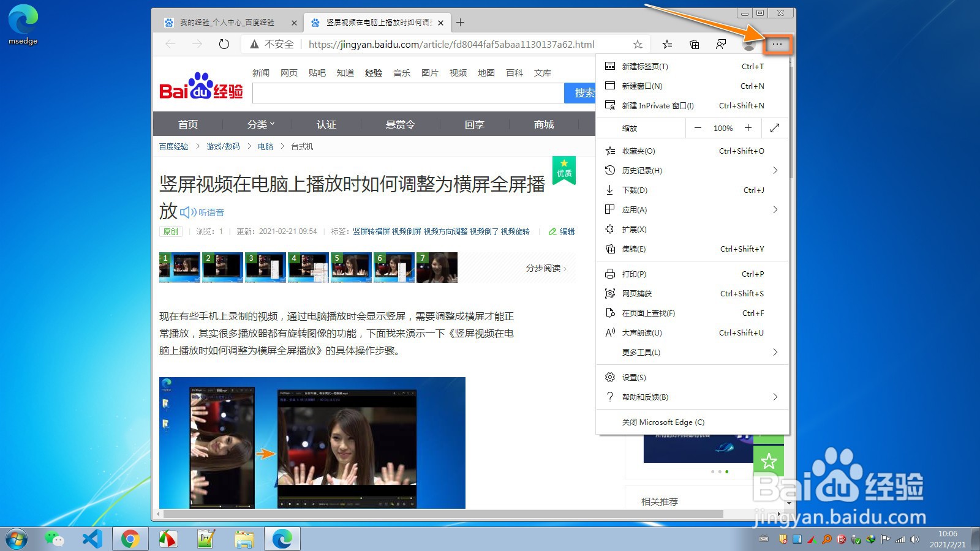This screenshot has height=551, width=980.
Task: Click the star icon in address bar
Action: [638, 44]
